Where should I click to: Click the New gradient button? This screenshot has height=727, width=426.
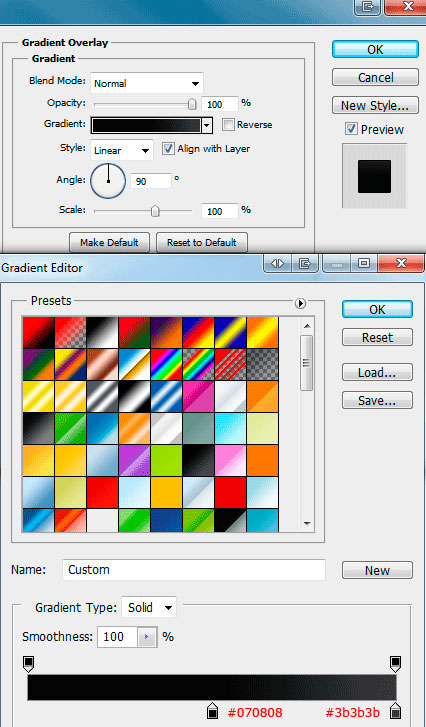377,570
